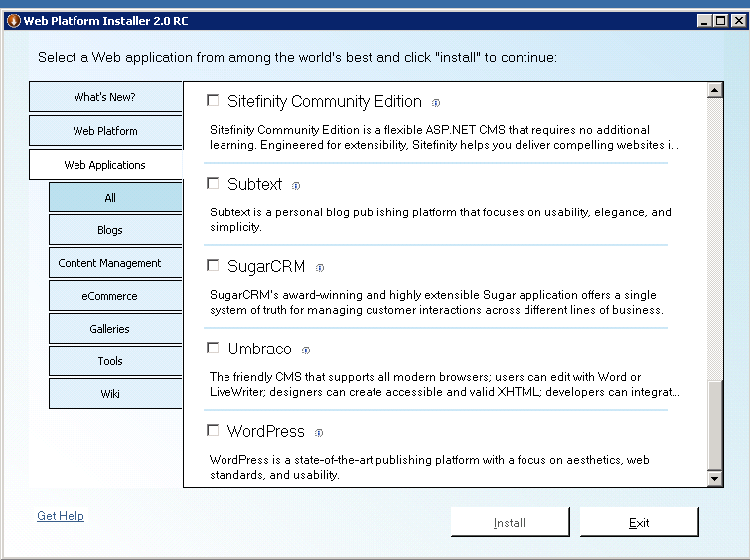Viewport: 750px width, 560px height.
Task: Click the vertical scrollbar thumb
Action: coord(714,426)
